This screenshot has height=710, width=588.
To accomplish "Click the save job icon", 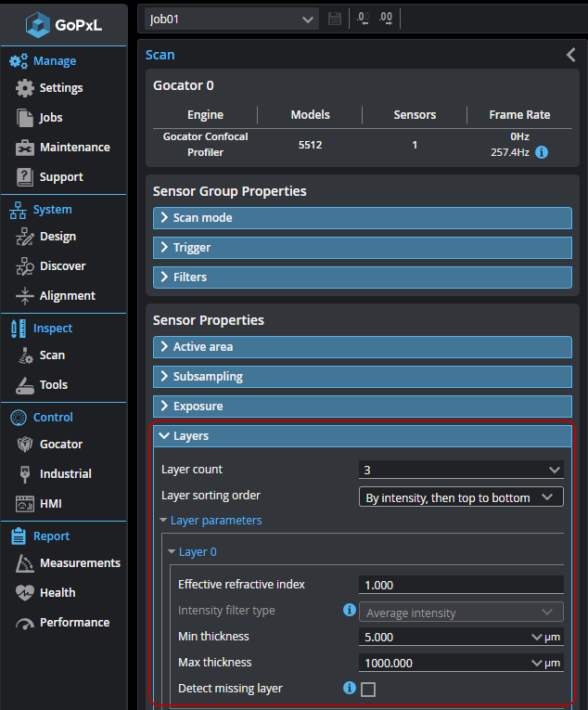I will (335, 19).
